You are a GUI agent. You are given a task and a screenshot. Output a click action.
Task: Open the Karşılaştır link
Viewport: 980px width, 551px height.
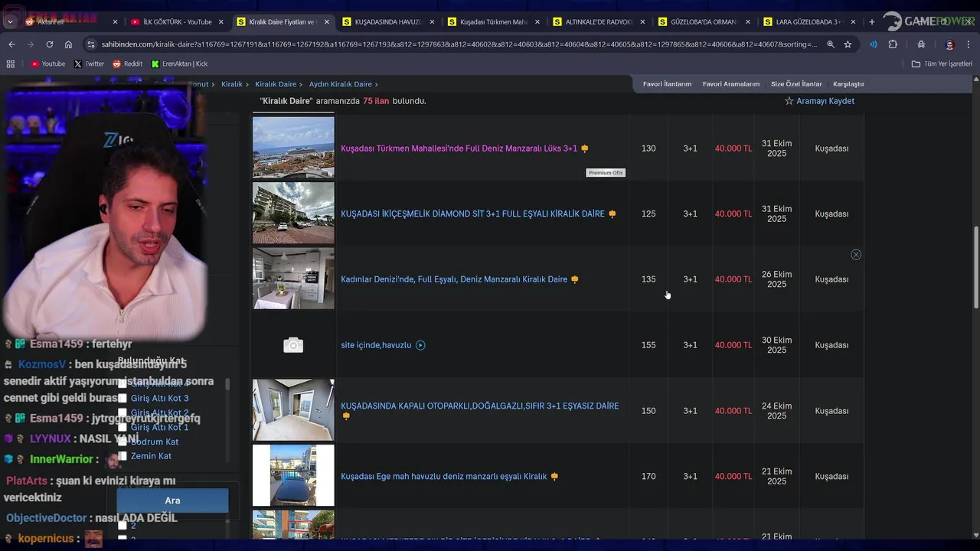[x=848, y=84]
